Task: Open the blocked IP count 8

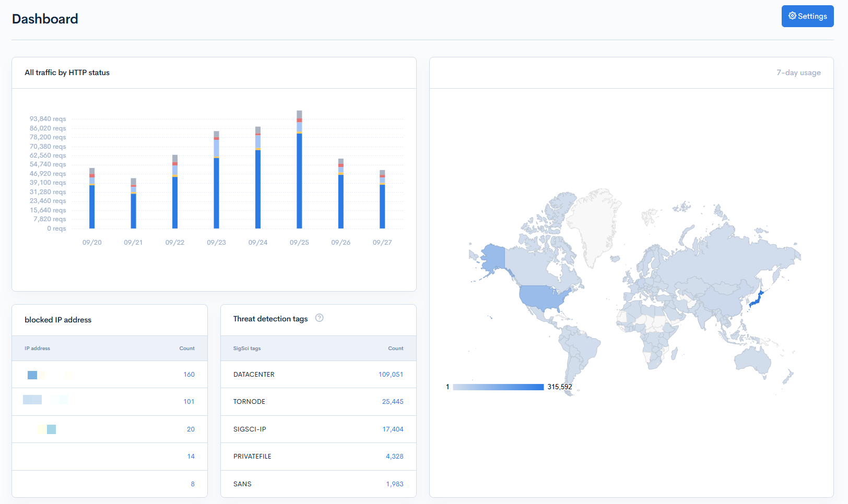Action: click(193, 484)
